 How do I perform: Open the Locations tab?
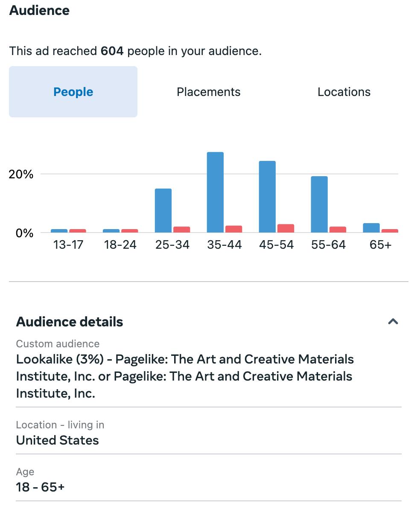344,92
